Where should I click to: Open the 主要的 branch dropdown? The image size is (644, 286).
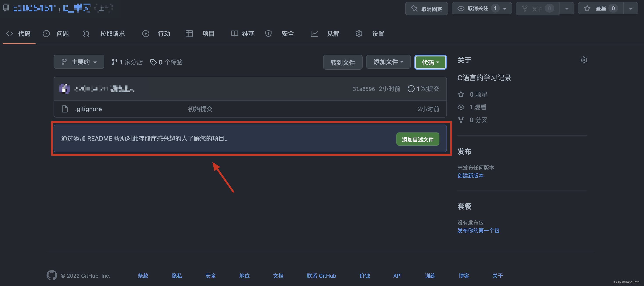point(79,62)
